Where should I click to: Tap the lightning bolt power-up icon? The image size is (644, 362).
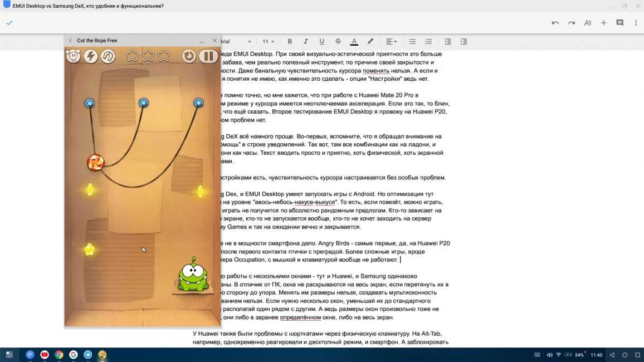(90, 56)
